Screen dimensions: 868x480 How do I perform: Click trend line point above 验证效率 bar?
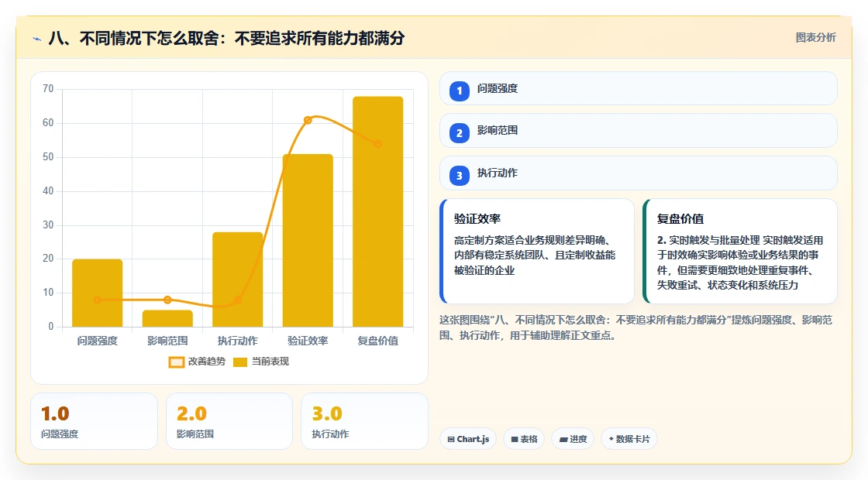tap(308, 120)
